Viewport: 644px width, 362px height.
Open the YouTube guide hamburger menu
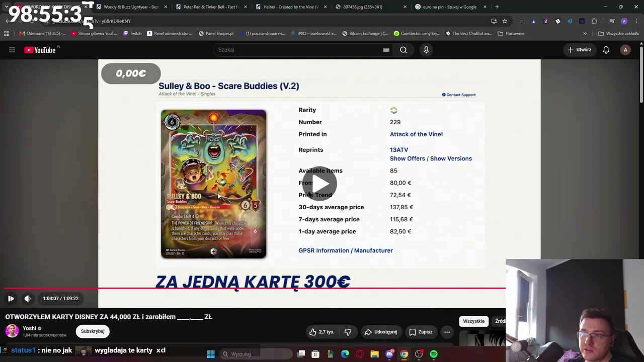pyautogui.click(x=12, y=50)
